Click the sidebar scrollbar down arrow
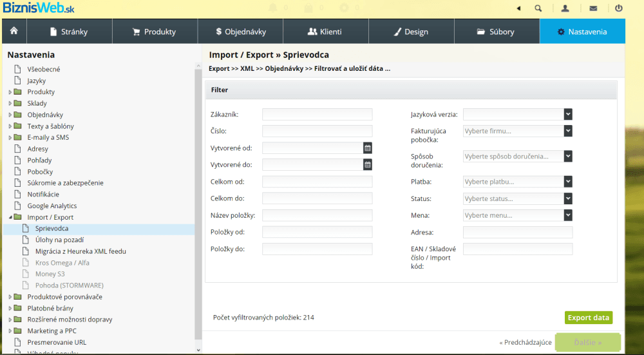Viewport: 644px width, 355px height. click(199, 350)
